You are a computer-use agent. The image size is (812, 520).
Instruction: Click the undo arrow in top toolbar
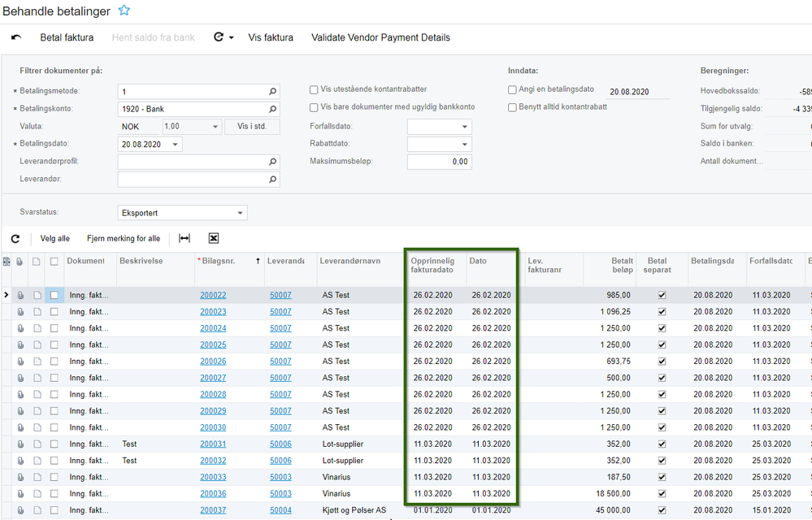click(x=16, y=37)
